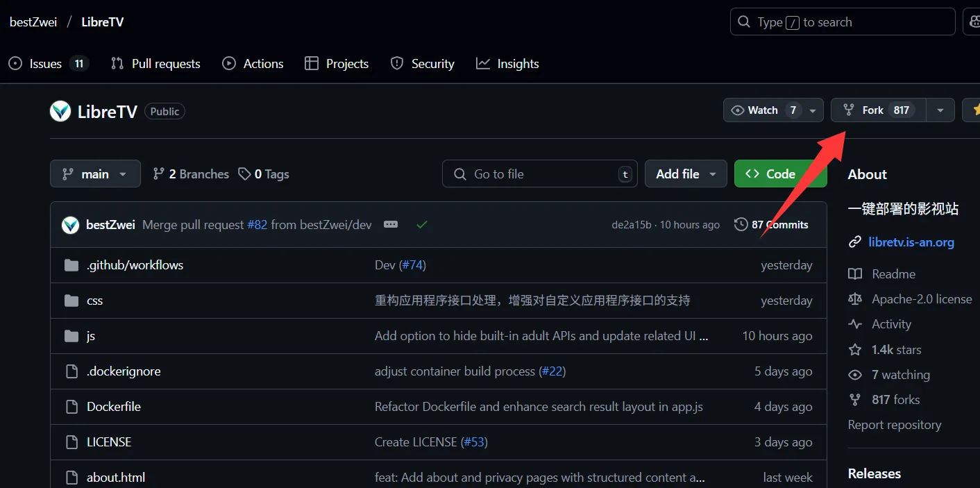Click the book icon beside Readme
The height and width of the screenshot is (488, 980).
point(855,274)
